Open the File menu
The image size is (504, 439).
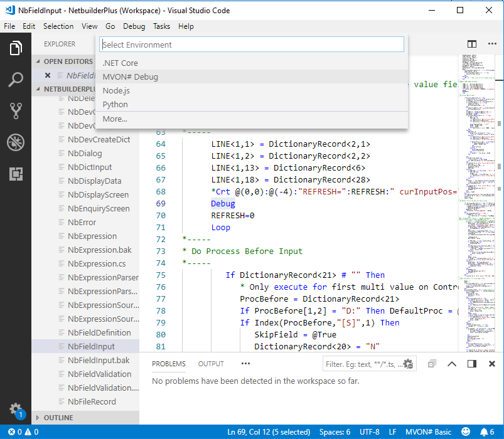[x=9, y=26]
